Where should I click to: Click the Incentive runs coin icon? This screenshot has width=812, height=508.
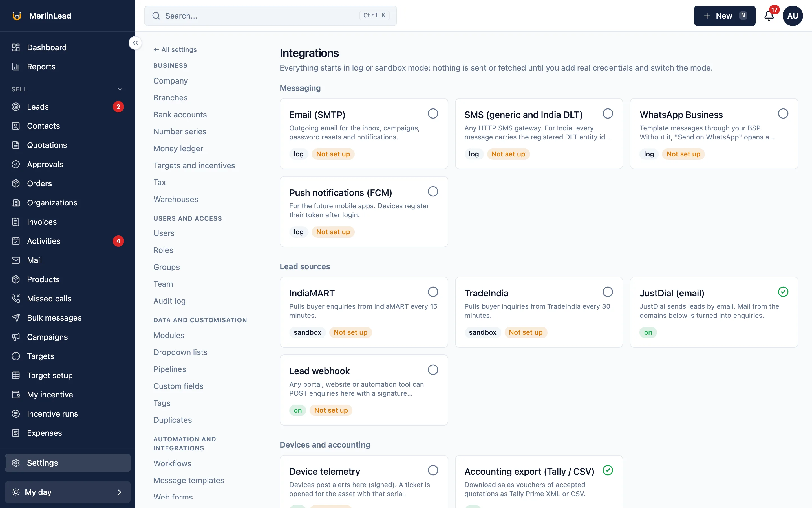click(16, 413)
